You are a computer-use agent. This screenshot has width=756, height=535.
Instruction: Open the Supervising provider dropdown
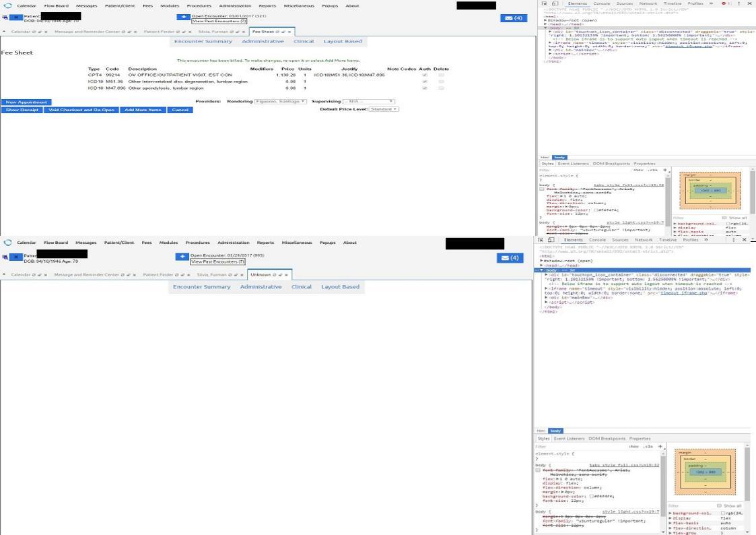pyautogui.click(x=368, y=101)
